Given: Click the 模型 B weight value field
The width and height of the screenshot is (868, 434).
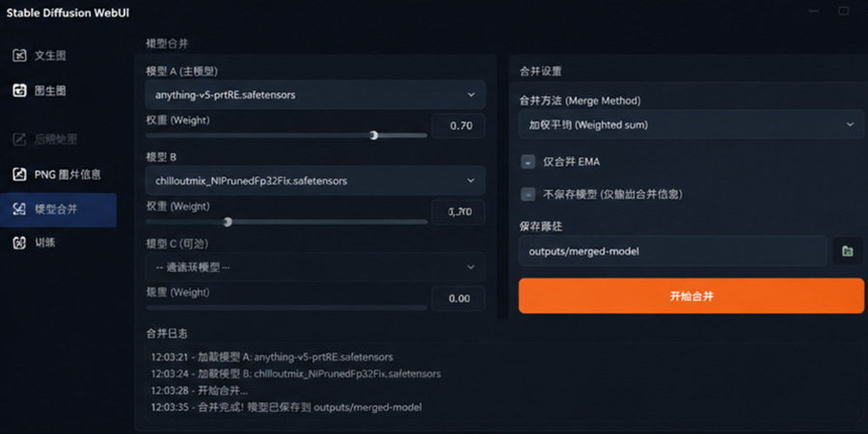Looking at the screenshot, I should pyautogui.click(x=459, y=212).
